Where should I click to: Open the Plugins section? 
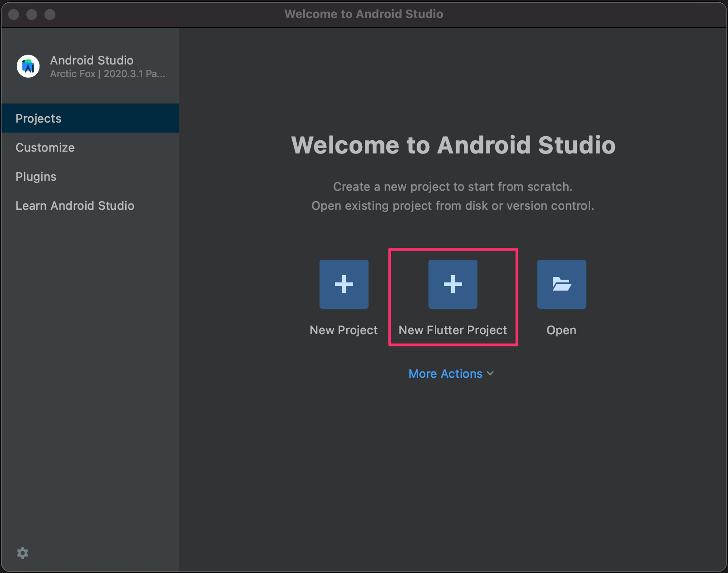(x=36, y=176)
